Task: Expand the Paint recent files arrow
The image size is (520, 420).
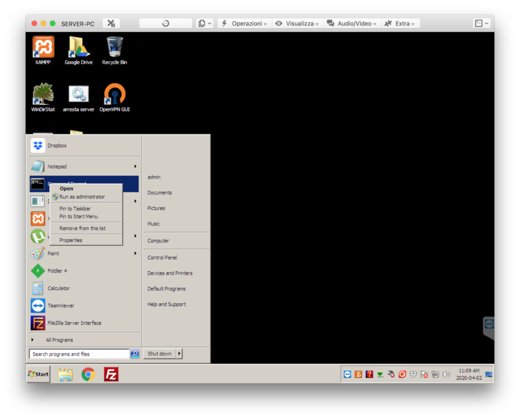Action: [135, 253]
